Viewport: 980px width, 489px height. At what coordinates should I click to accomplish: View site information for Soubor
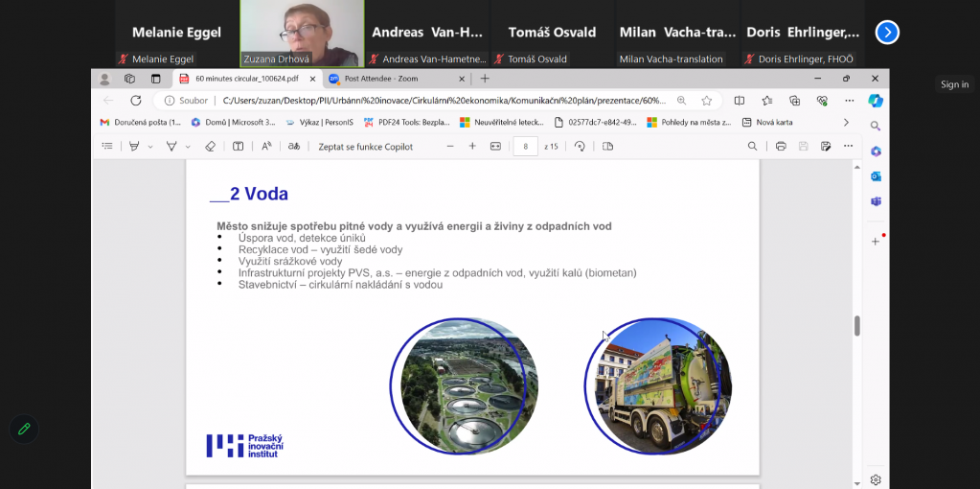[x=186, y=101]
